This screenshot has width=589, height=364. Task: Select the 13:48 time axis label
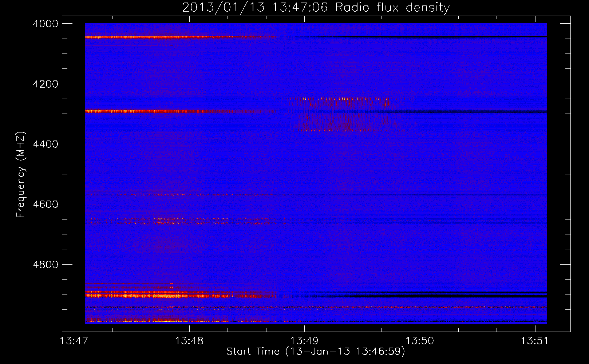189,341
